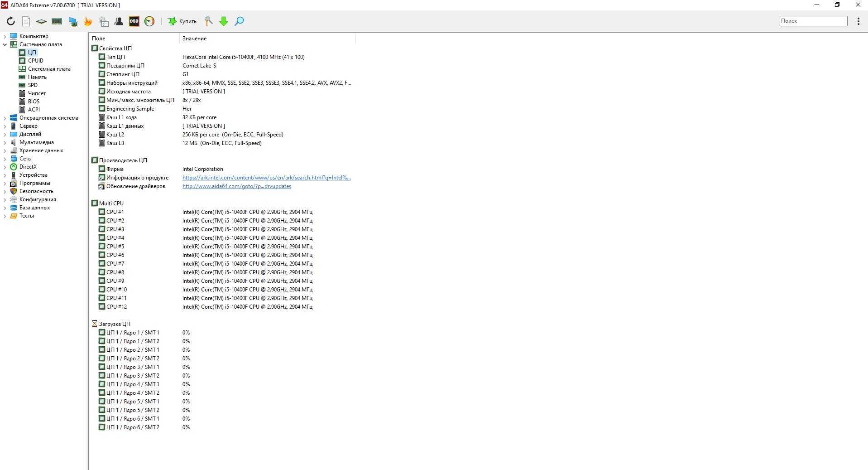Click the magnifier search icon
The height and width of the screenshot is (470, 868).
tap(239, 21)
